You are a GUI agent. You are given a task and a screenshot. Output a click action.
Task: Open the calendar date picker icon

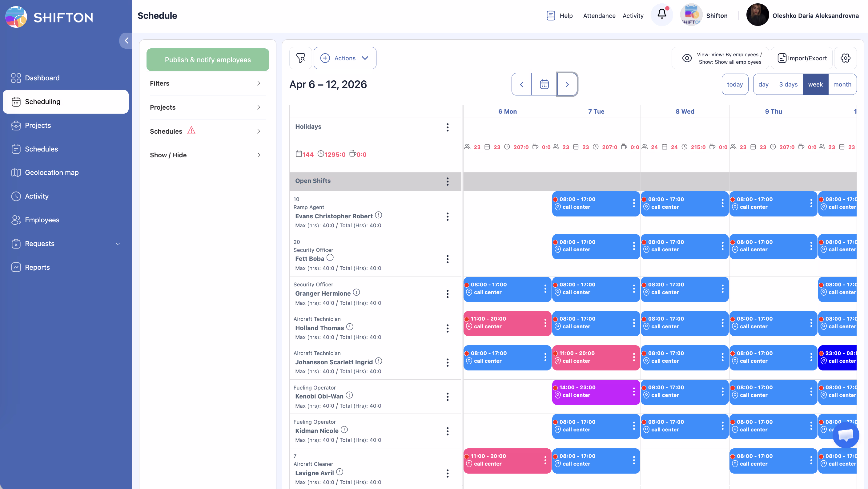(x=544, y=84)
